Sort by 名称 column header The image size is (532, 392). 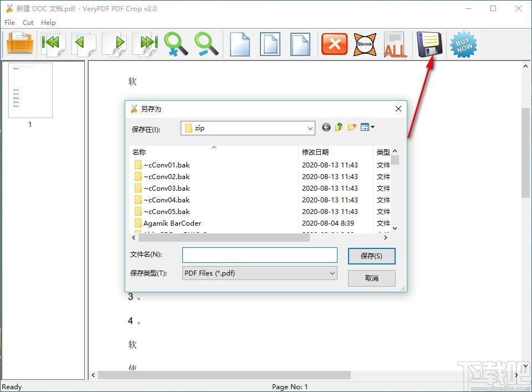pos(214,152)
